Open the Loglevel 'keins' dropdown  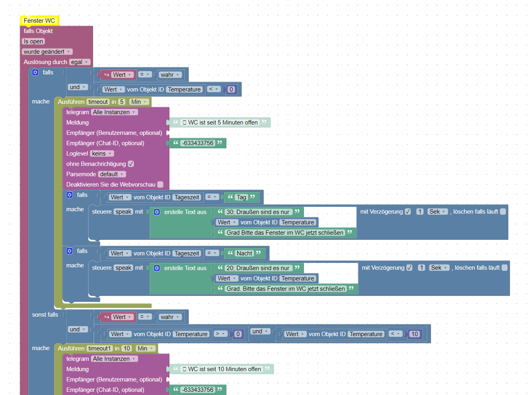point(102,154)
